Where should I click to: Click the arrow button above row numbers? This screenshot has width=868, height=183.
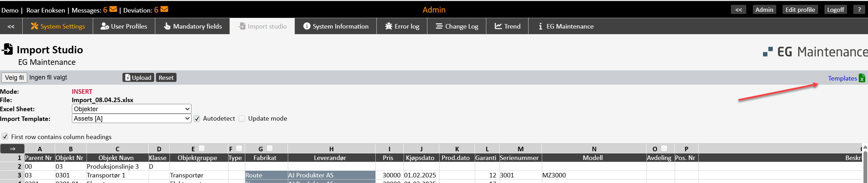tap(13, 149)
